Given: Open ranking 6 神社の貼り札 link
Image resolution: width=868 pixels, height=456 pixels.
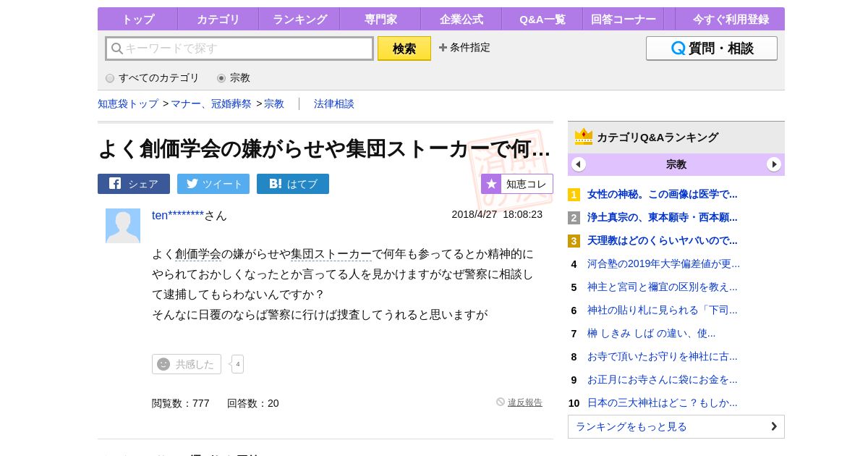Looking at the screenshot, I should 663,310.
